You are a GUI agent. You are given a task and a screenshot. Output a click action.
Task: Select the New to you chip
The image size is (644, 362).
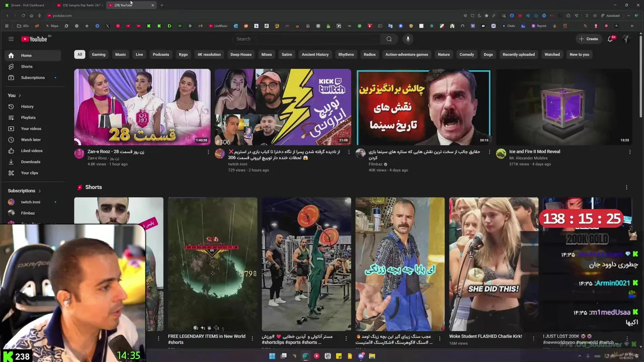pyautogui.click(x=579, y=54)
